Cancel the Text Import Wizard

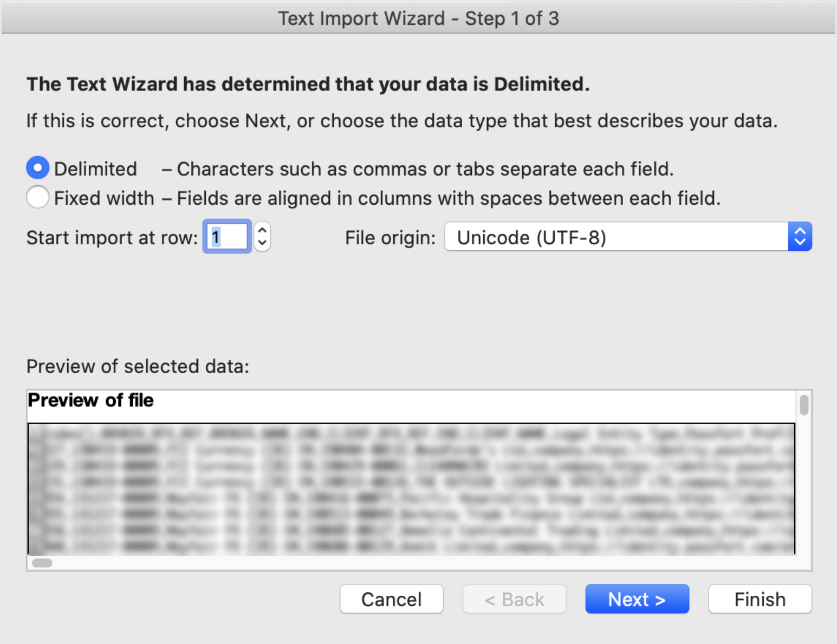[x=391, y=599]
